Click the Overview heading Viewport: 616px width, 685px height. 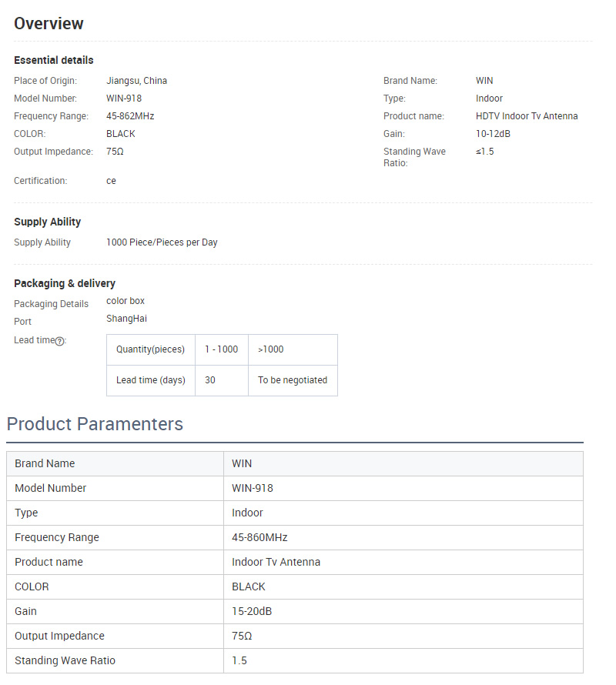point(49,24)
